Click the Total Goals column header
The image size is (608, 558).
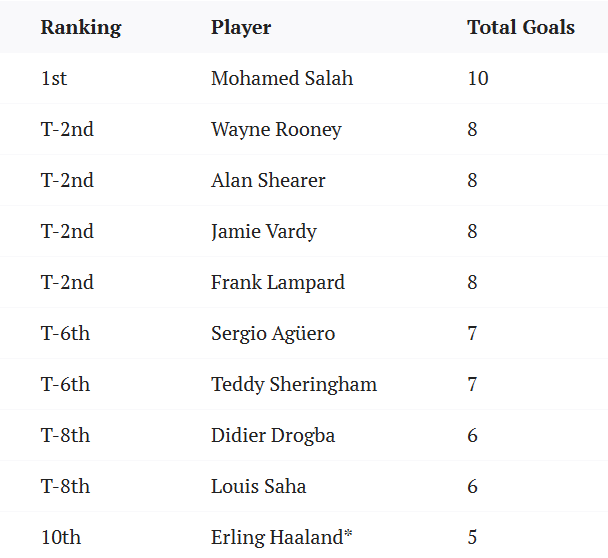pyautogui.click(x=520, y=27)
